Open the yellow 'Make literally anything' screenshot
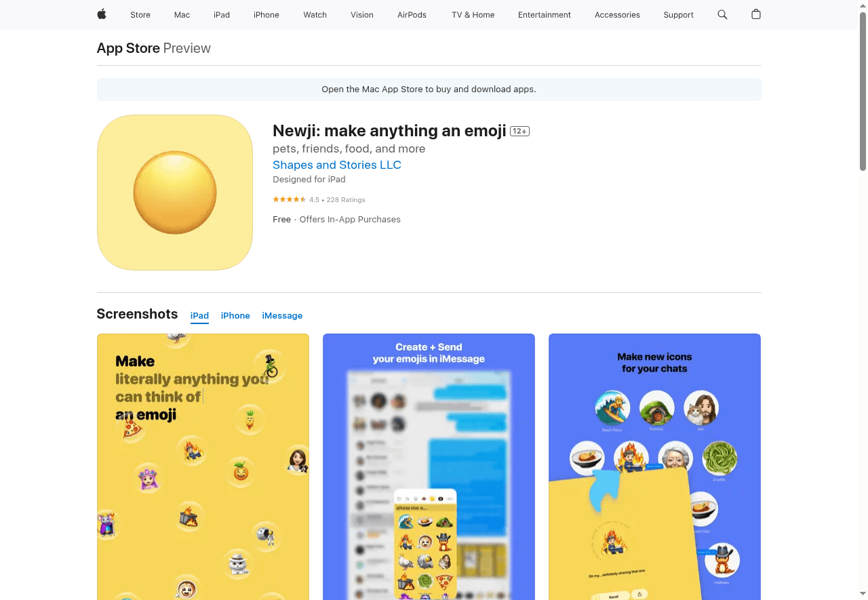The image size is (868, 600). click(203, 466)
